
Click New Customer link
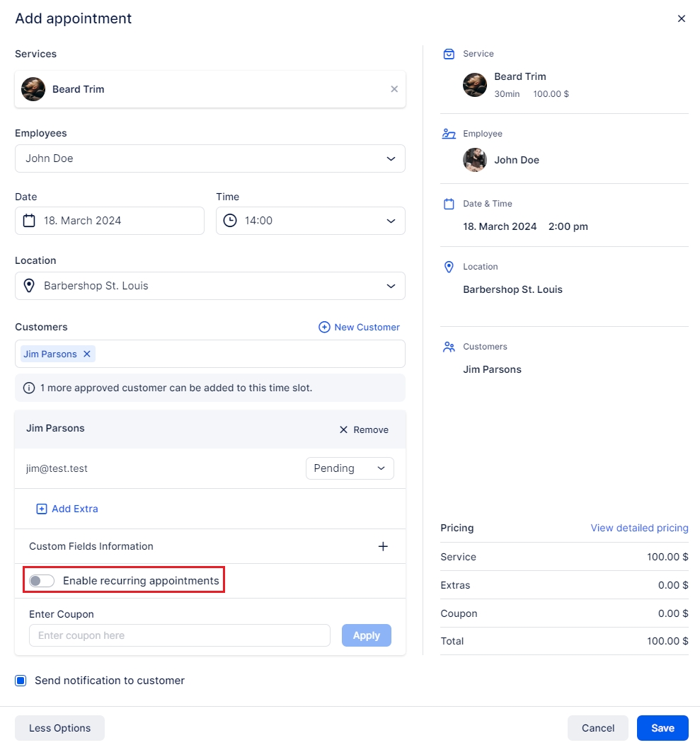click(360, 327)
